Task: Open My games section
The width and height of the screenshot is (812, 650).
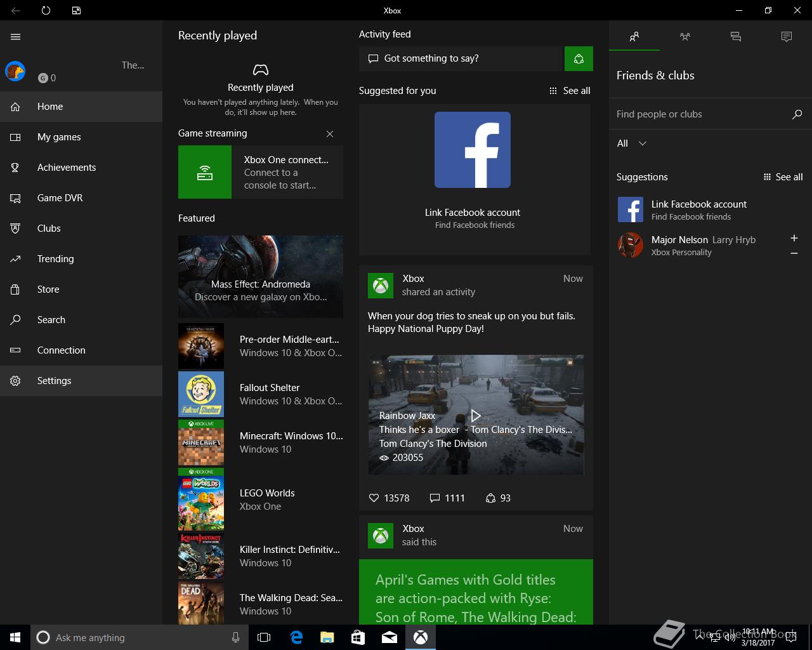Action: point(81,137)
